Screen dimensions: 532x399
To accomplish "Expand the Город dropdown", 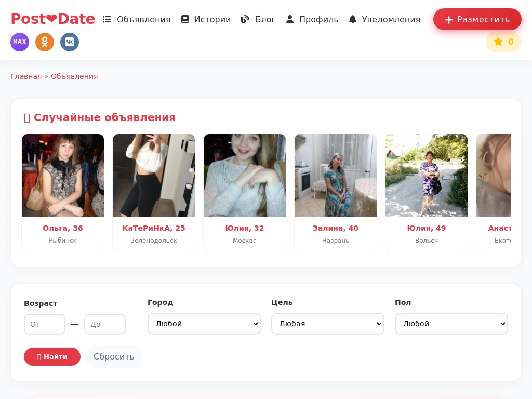I will pyautogui.click(x=204, y=324).
